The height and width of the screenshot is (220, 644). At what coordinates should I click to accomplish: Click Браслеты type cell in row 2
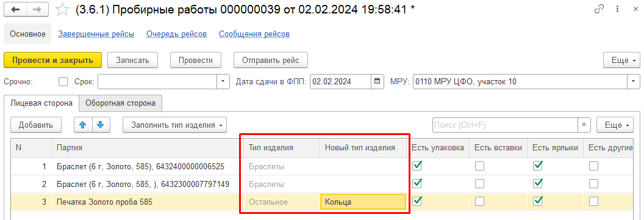point(282,184)
